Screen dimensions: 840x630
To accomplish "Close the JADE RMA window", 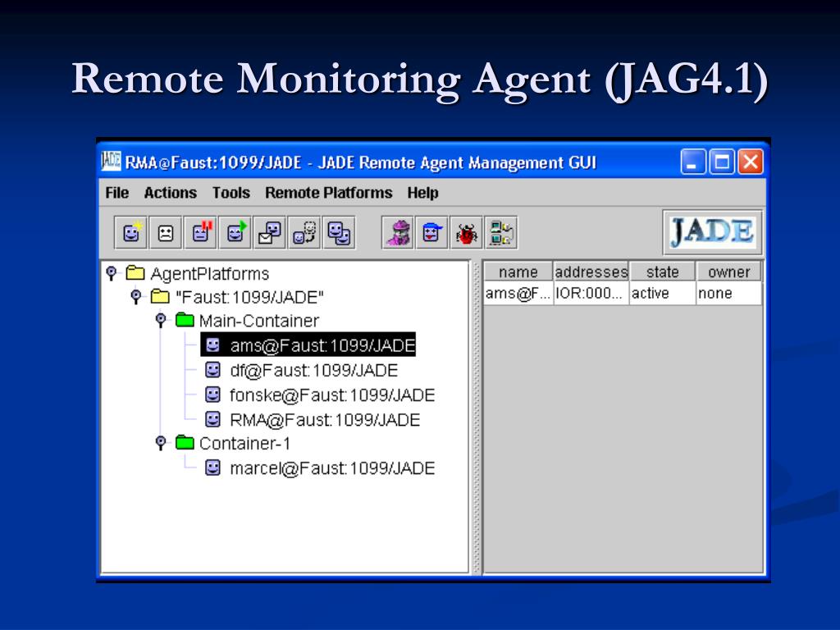I will [x=751, y=162].
